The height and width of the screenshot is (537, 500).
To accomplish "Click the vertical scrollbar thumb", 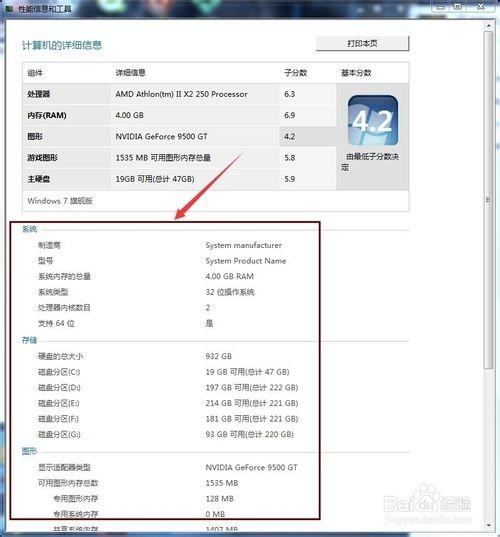I will click(489, 200).
